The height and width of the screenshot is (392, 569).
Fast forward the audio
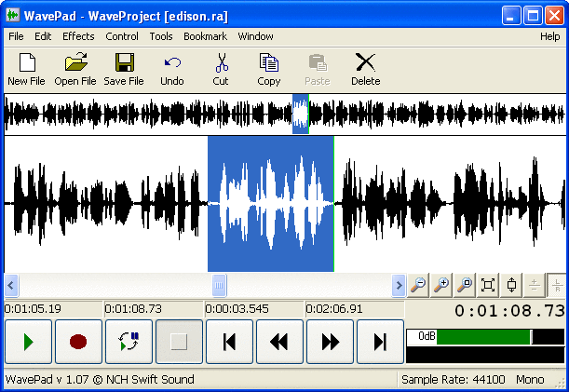330,342
